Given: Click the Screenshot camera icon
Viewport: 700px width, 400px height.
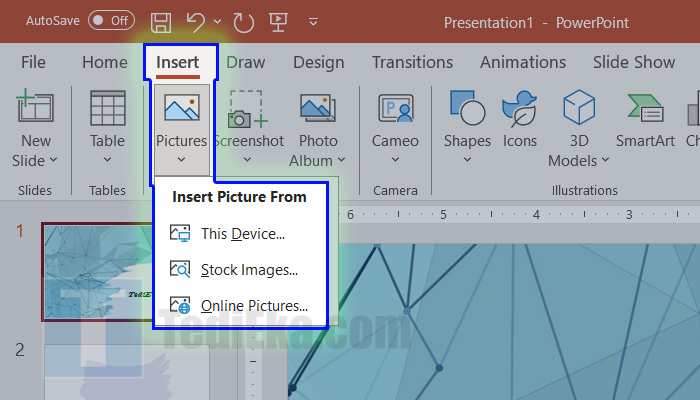Looking at the screenshot, I should point(248,109).
